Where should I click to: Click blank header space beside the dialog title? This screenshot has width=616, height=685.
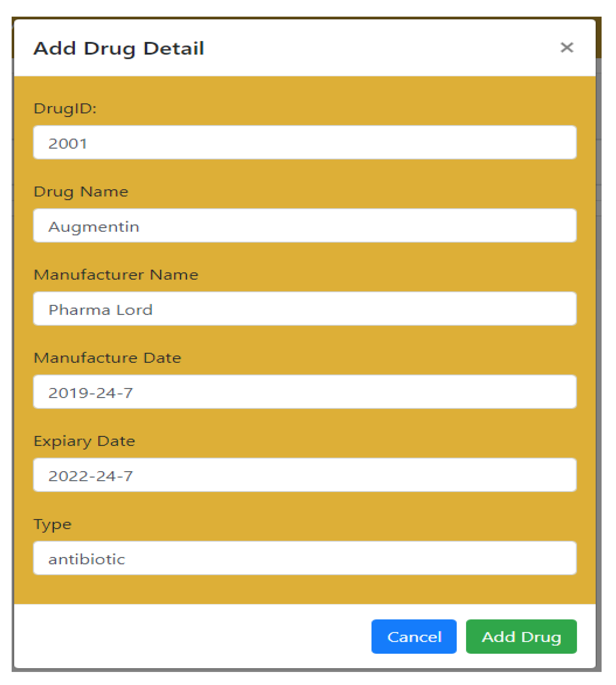(x=372, y=47)
